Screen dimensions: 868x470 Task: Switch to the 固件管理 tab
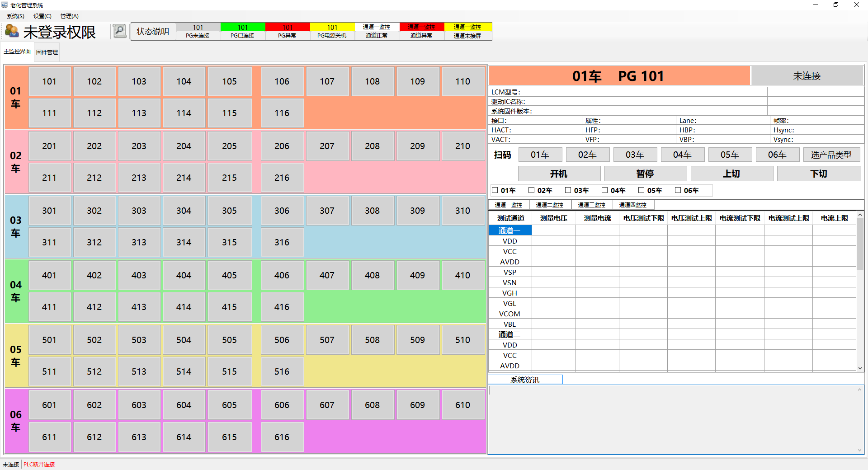[47, 52]
